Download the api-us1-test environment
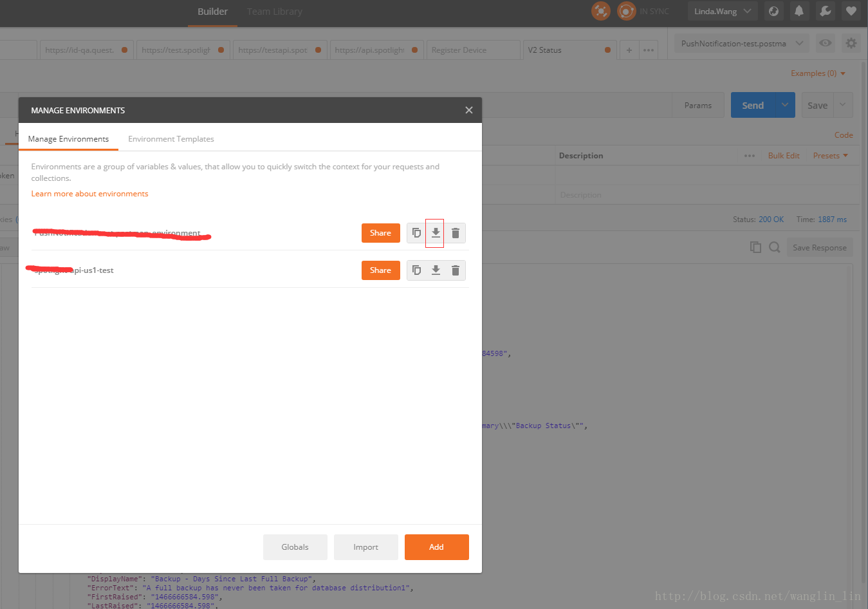 [436, 270]
